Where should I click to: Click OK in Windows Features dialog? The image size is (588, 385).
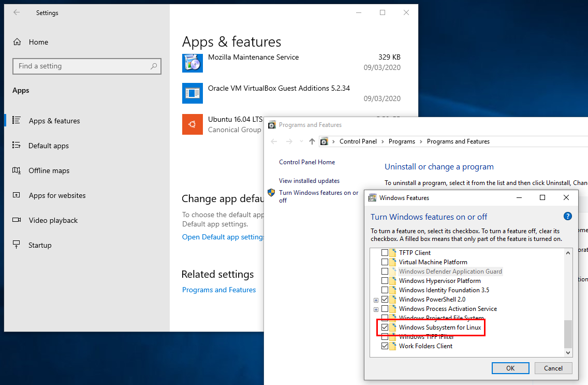click(x=510, y=368)
